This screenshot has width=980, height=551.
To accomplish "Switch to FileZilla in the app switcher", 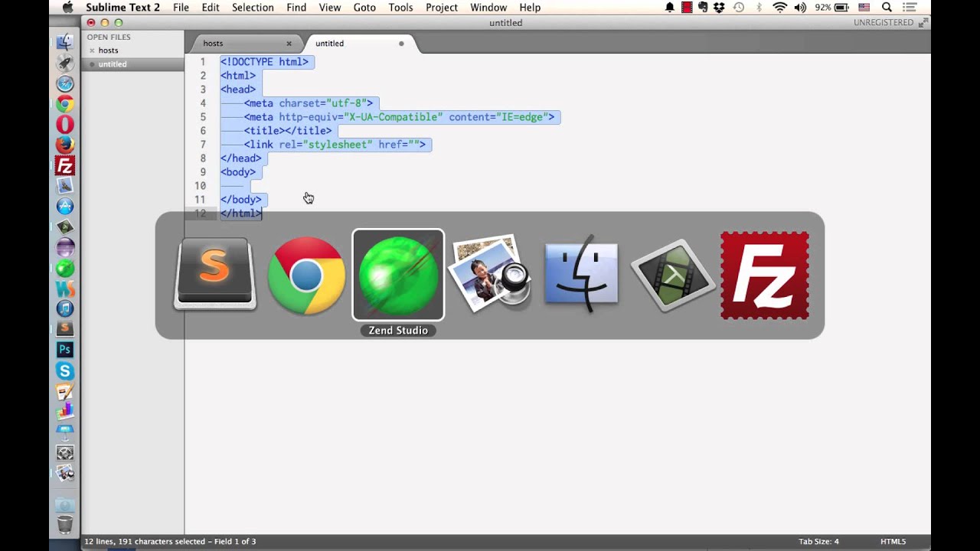I will coord(764,275).
